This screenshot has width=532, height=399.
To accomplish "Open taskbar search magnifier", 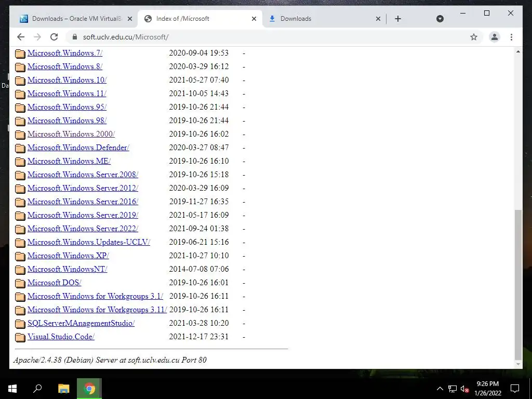I will (37, 389).
